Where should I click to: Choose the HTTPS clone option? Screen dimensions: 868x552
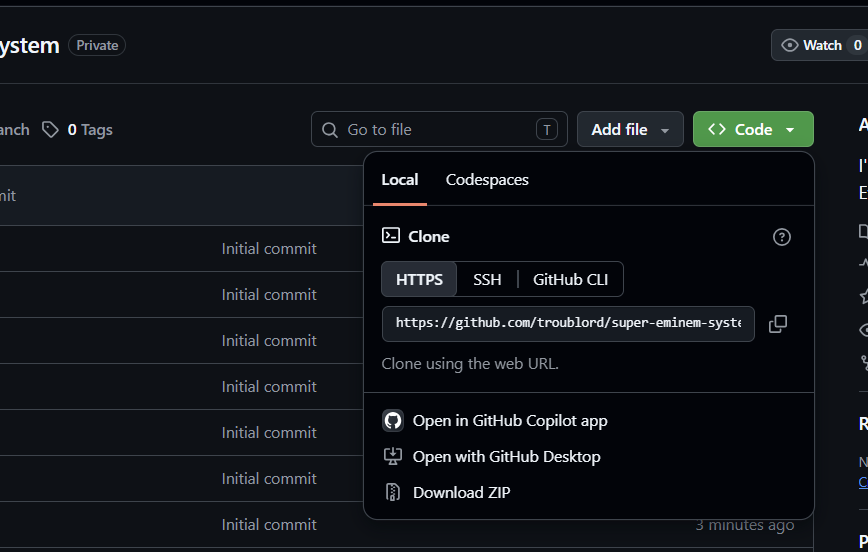(419, 279)
